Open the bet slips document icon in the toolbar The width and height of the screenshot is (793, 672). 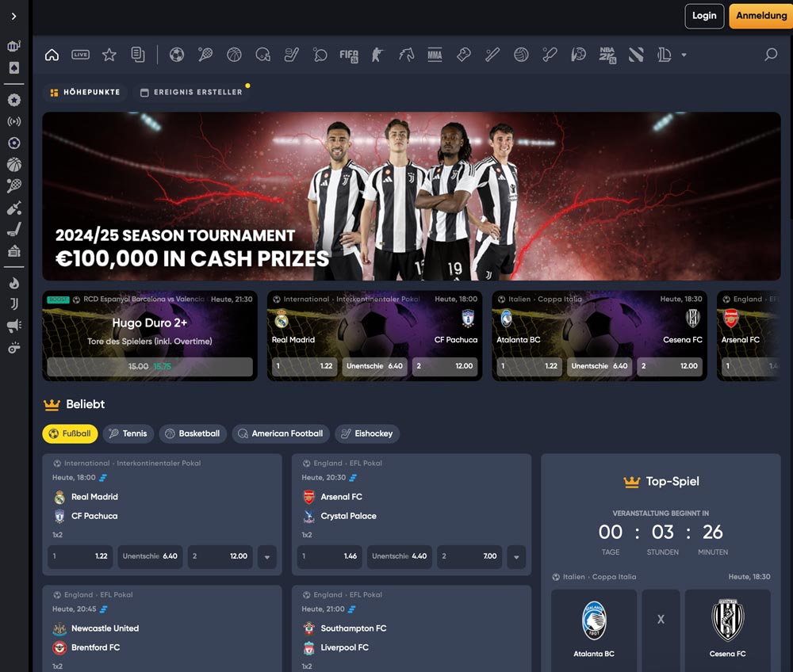[x=137, y=55]
